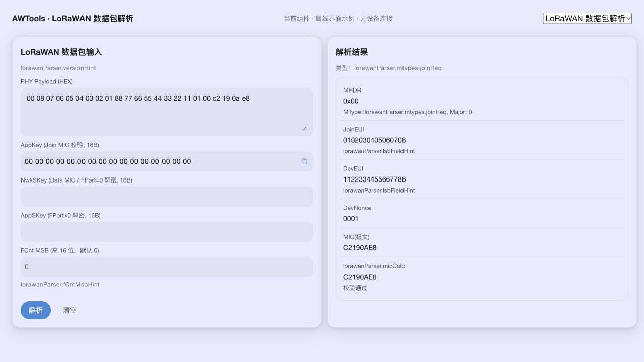The image size is (644, 362).
Task: Click the lorawanParser.lsbFieldHint text under JoinEUI
Action: point(379,151)
